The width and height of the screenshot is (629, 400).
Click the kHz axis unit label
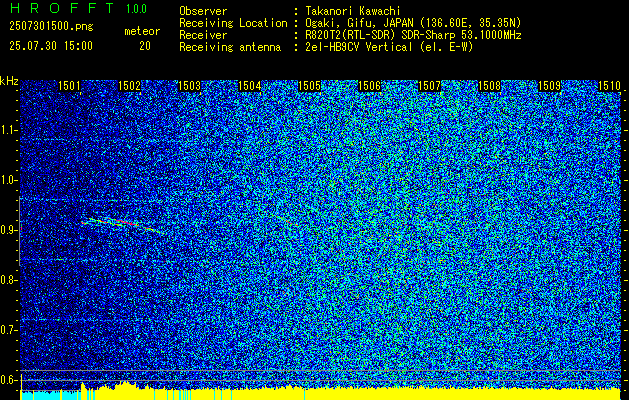point(9,81)
